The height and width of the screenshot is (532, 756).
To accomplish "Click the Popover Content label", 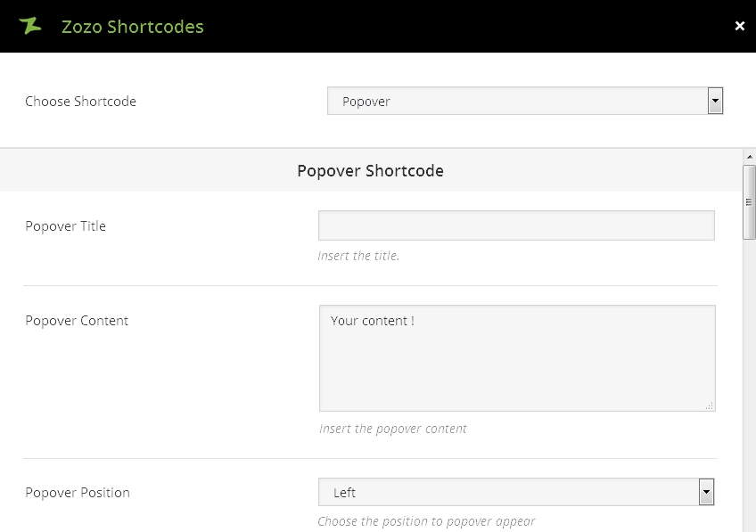I will (77, 321).
